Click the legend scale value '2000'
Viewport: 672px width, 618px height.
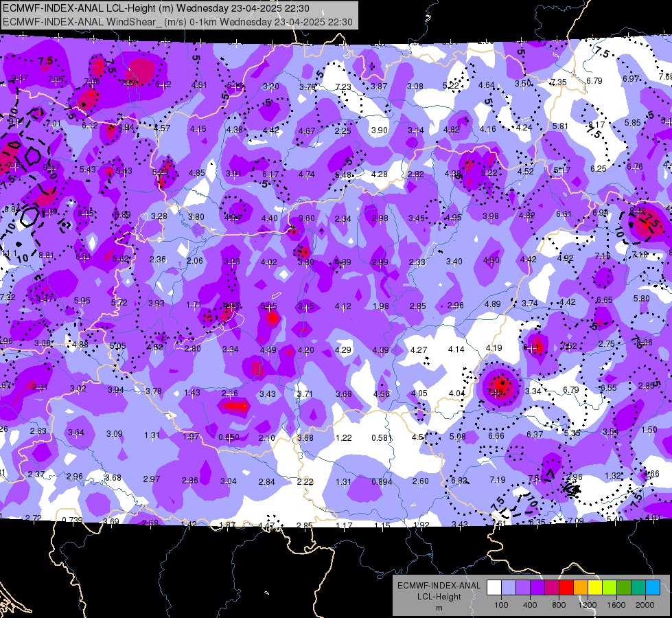click(645, 605)
